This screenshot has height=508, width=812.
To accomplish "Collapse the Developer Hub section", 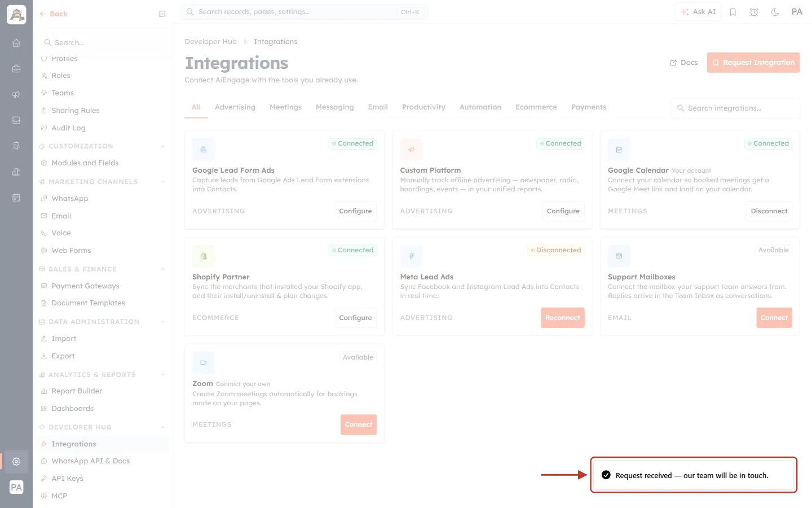I will (x=163, y=427).
